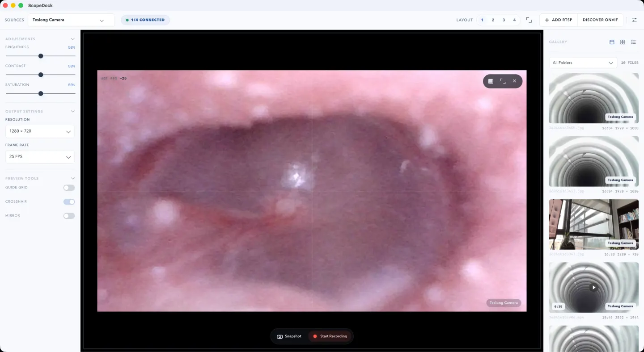The image size is (644, 352).
Task: Take a Snapshot
Action: pos(289,336)
